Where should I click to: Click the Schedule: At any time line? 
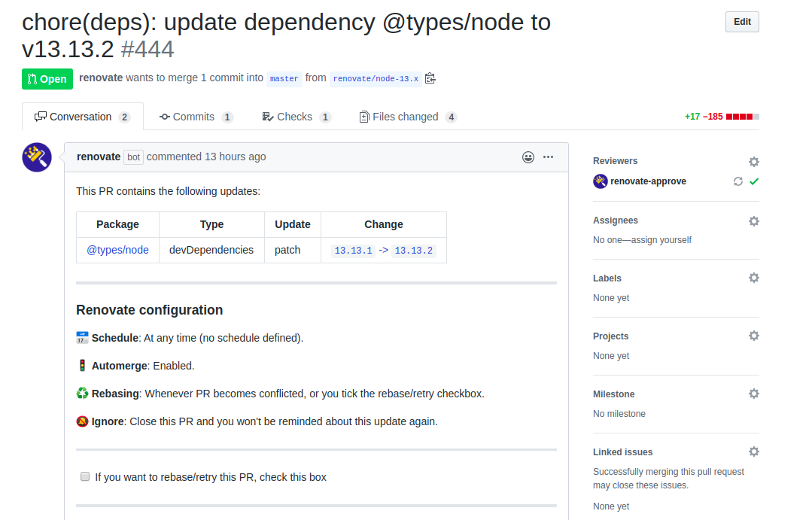(x=190, y=338)
